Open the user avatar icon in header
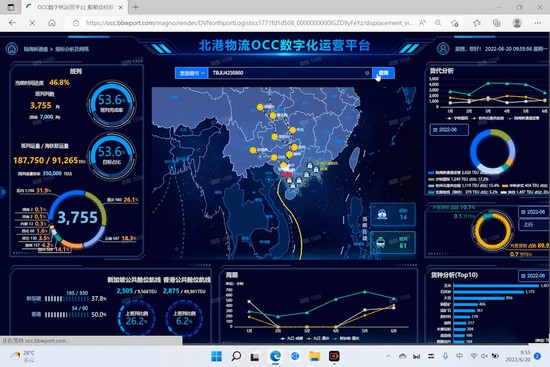Image resolution: width=550 pixels, height=367 pixels. coord(443,48)
